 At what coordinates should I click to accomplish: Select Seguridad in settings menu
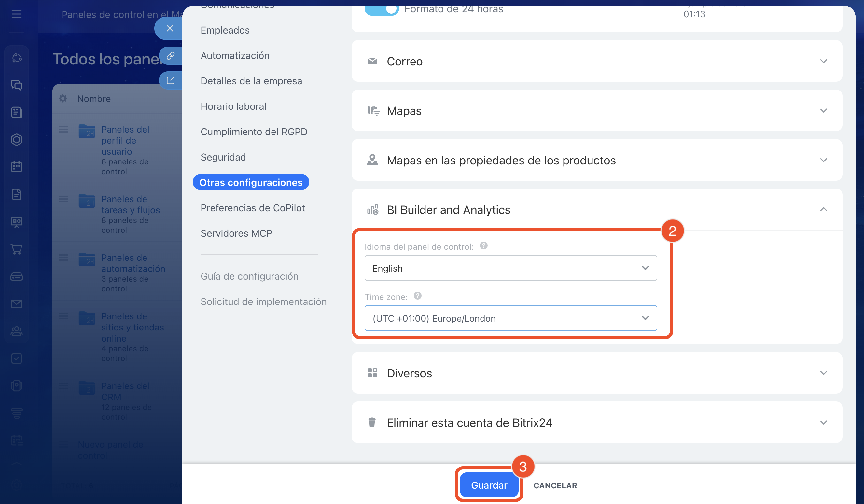[x=223, y=157]
